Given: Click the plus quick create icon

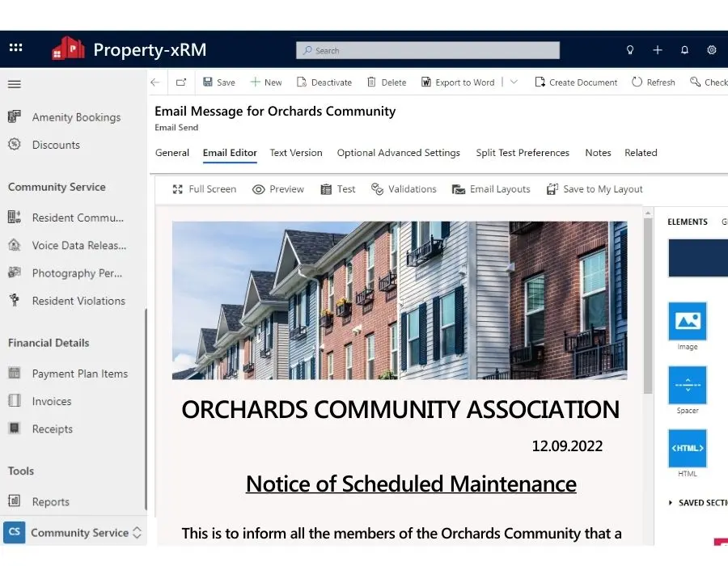Looking at the screenshot, I should (x=658, y=49).
